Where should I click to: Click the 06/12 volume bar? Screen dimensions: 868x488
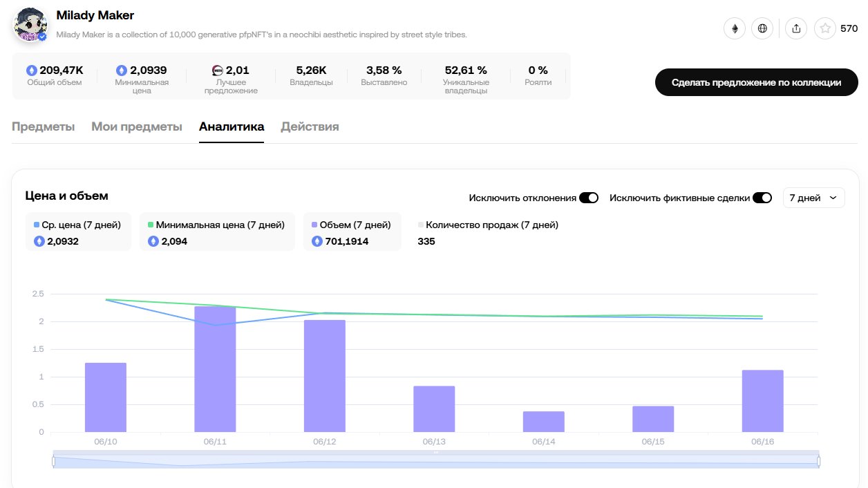(x=325, y=376)
